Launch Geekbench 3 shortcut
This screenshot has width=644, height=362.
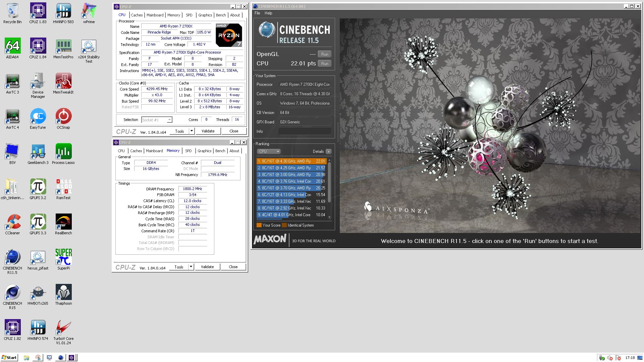[x=38, y=154]
